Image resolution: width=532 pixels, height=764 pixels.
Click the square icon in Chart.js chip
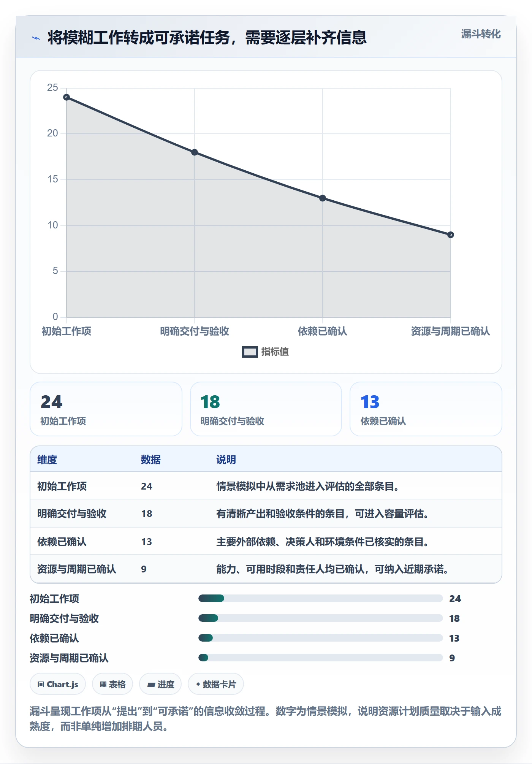(x=41, y=685)
